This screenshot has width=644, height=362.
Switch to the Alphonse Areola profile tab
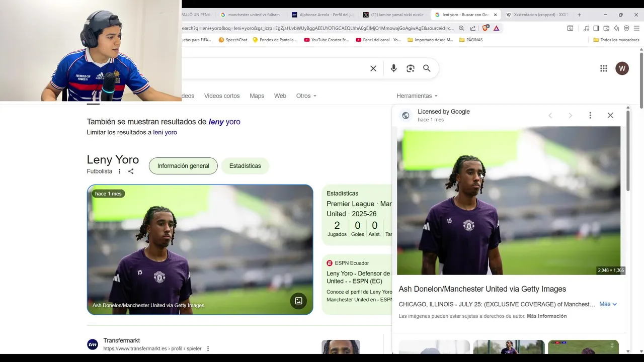pos(324,15)
